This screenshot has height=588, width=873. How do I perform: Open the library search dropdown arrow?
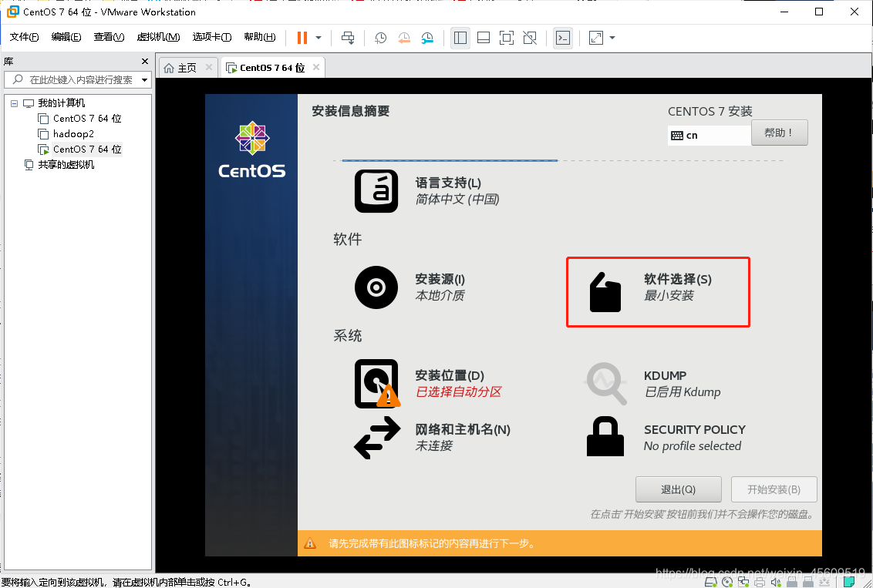click(144, 79)
